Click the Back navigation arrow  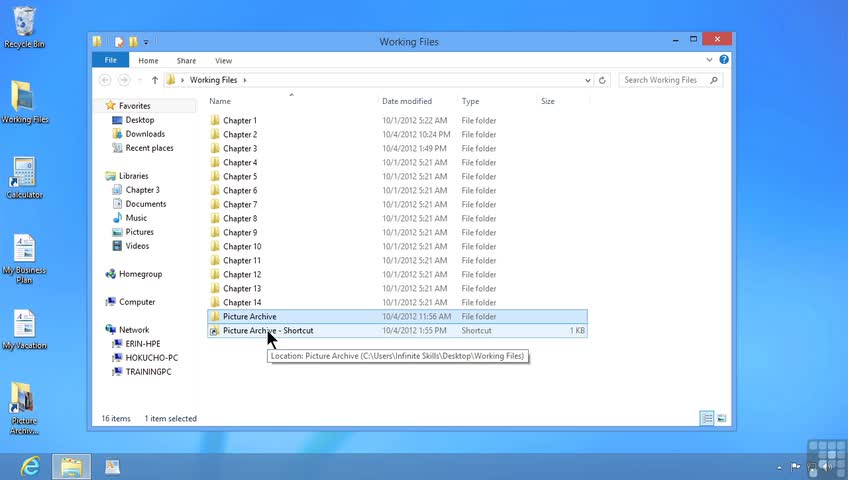(105, 80)
